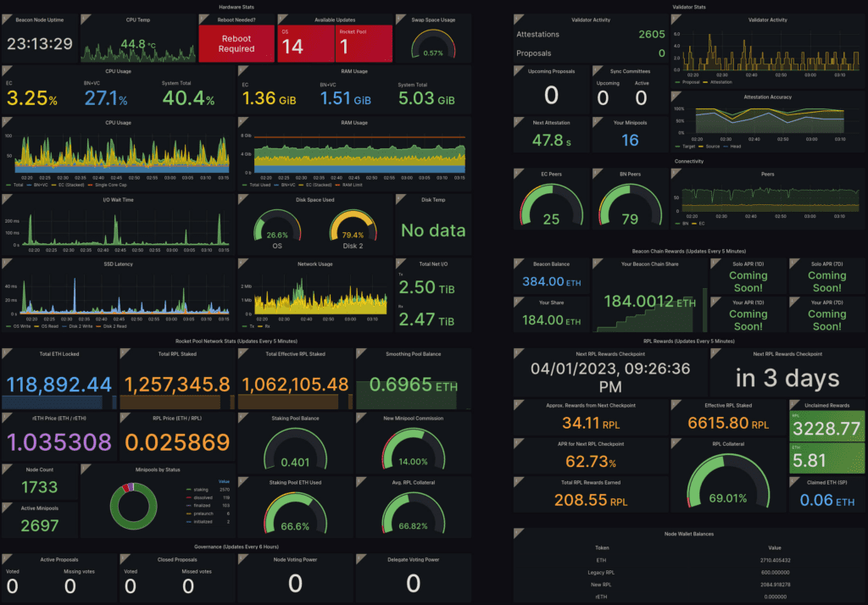The height and width of the screenshot is (605, 868).
Task: Click the red Reboot Required status box
Action: 236,44
